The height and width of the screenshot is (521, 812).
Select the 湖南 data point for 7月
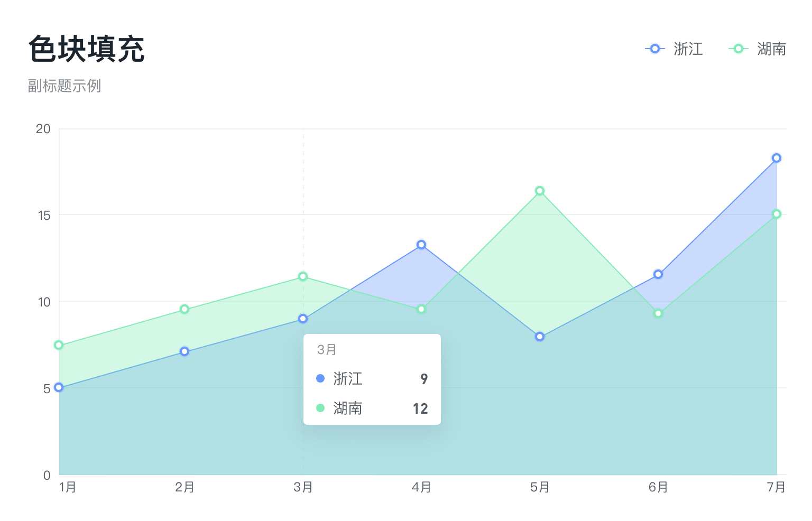tap(777, 214)
